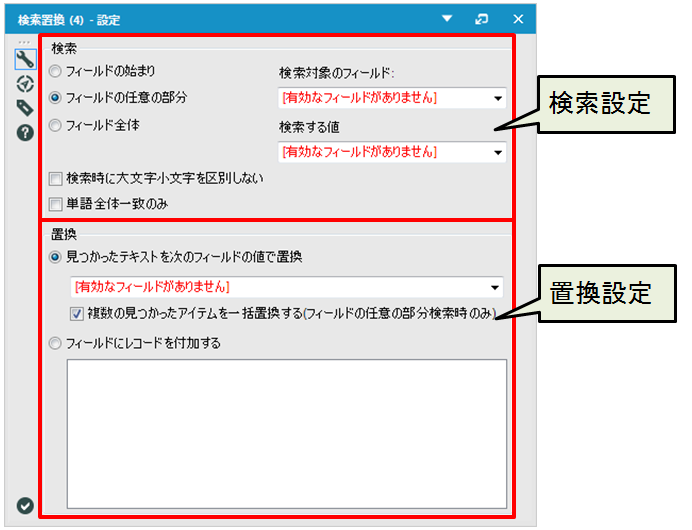
Task: Choose 見つかったテキストを次のフィールドの値で置換 option
Action: click(x=55, y=257)
